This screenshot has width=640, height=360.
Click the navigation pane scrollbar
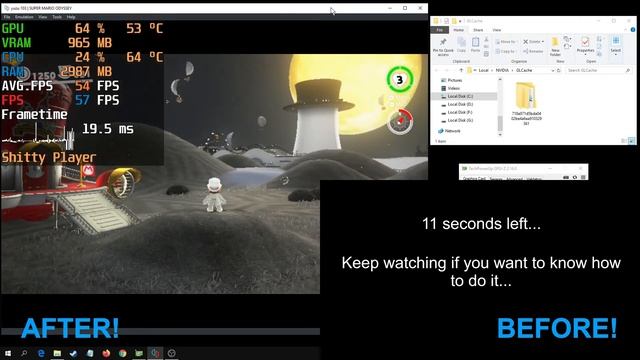[x=500, y=122]
